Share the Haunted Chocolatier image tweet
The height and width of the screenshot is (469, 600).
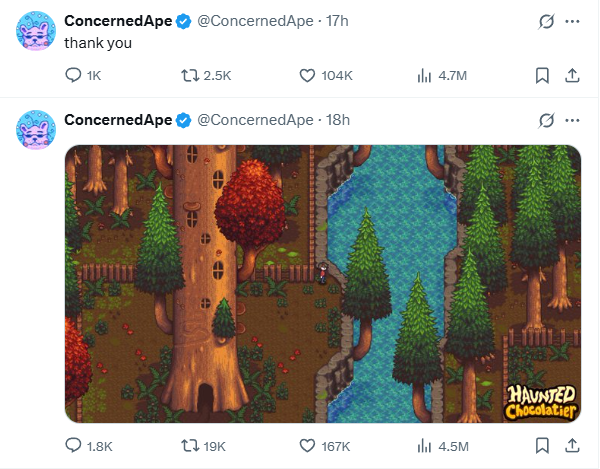click(x=572, y=446)
